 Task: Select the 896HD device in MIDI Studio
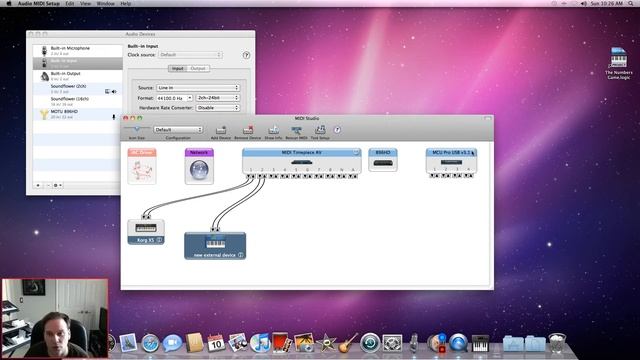[383, 160]
